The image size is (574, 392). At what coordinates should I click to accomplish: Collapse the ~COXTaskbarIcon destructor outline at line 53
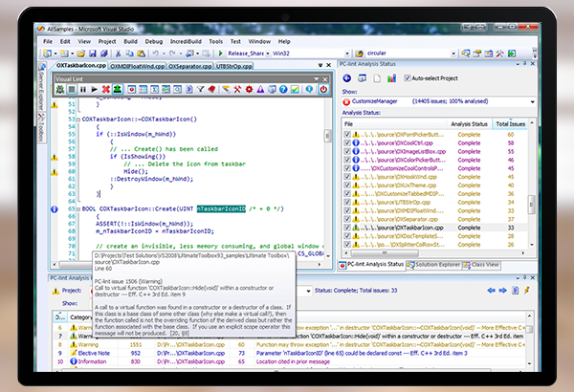[78, 120]
